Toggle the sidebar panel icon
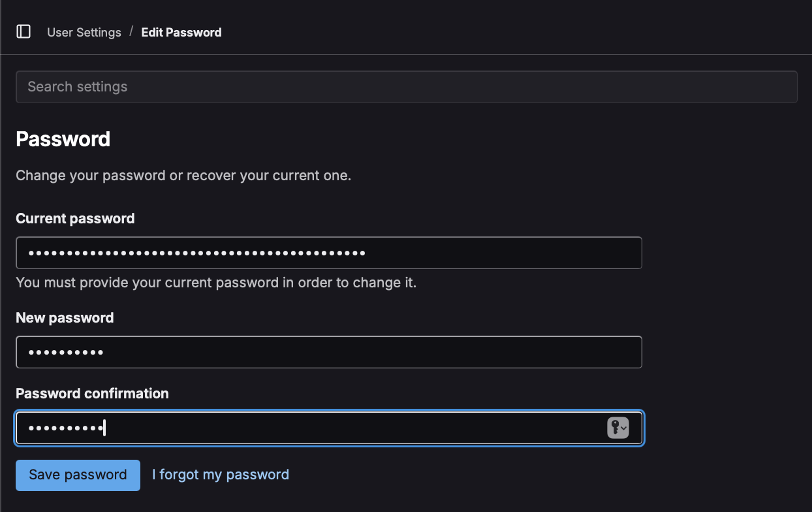812x512 pixels. pyautogui.click(x=23, y=32)
